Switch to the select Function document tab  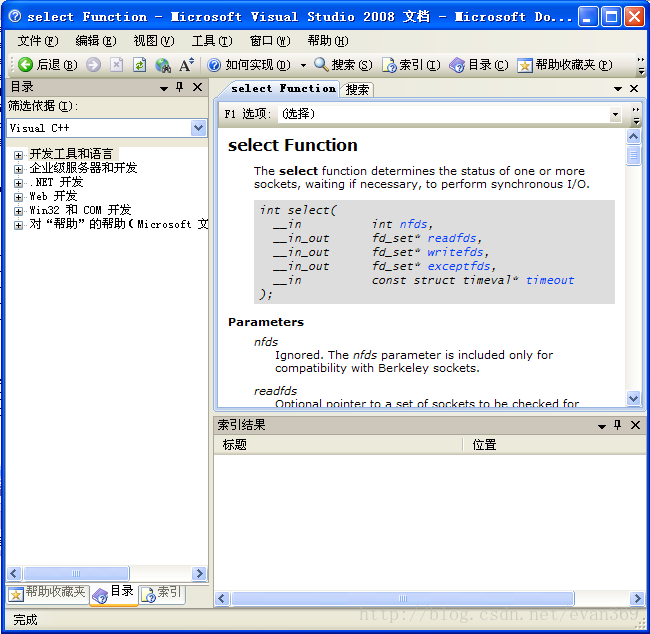point(283,89)
